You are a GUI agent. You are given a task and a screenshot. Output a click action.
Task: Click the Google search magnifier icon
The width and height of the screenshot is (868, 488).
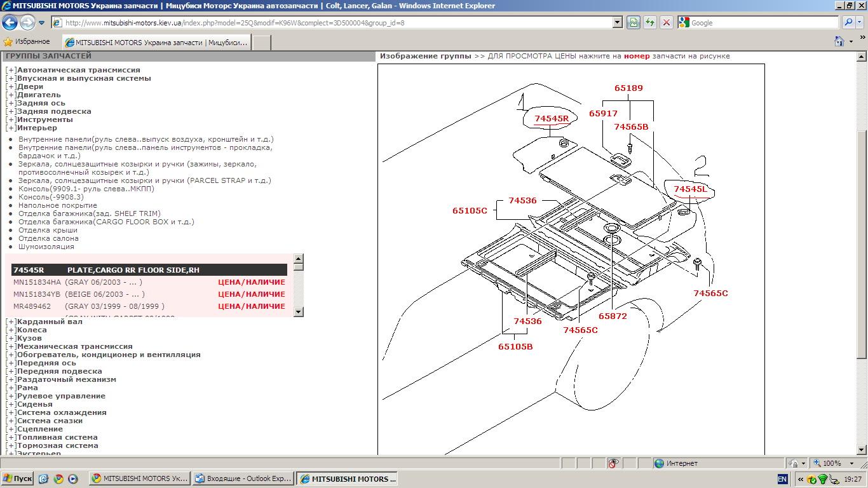pyautogui.click(x=848, y=23)
